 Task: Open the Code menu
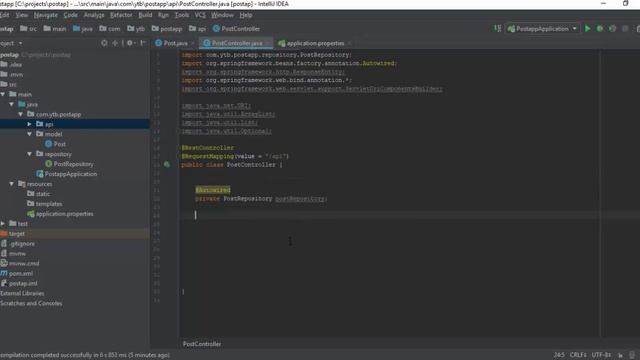point(71,15)
